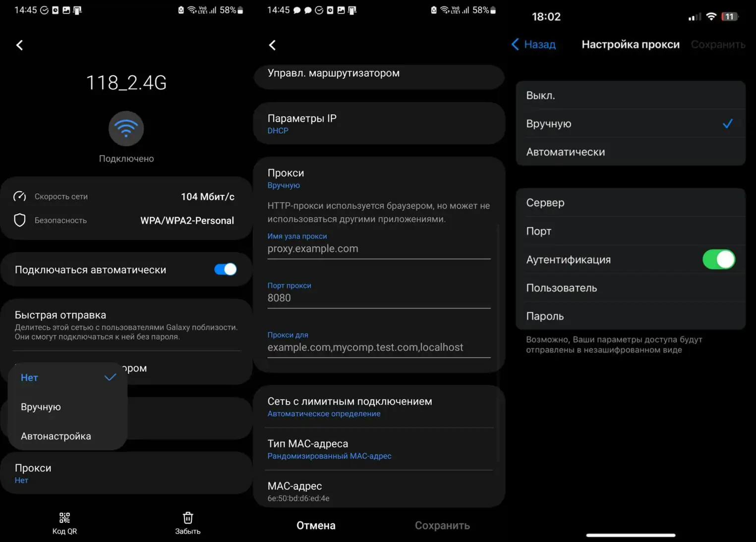Tap the blue back chevron next to Назад

click(515, 44)
